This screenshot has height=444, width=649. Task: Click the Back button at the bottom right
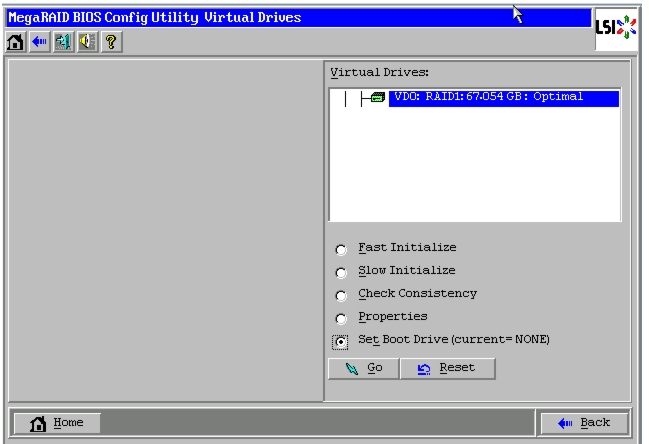point(584,423)
